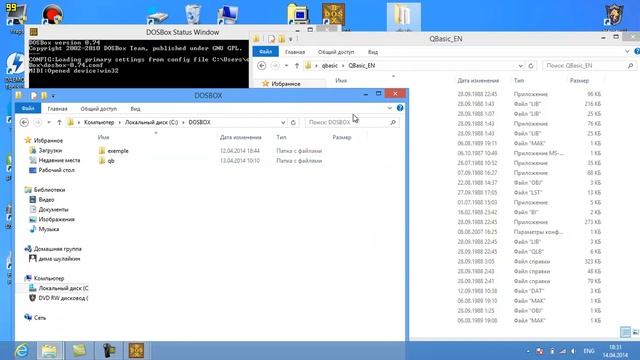Screen dimensions: 640x360
Task: Click the network icon in the system tray
Action: 563,351
